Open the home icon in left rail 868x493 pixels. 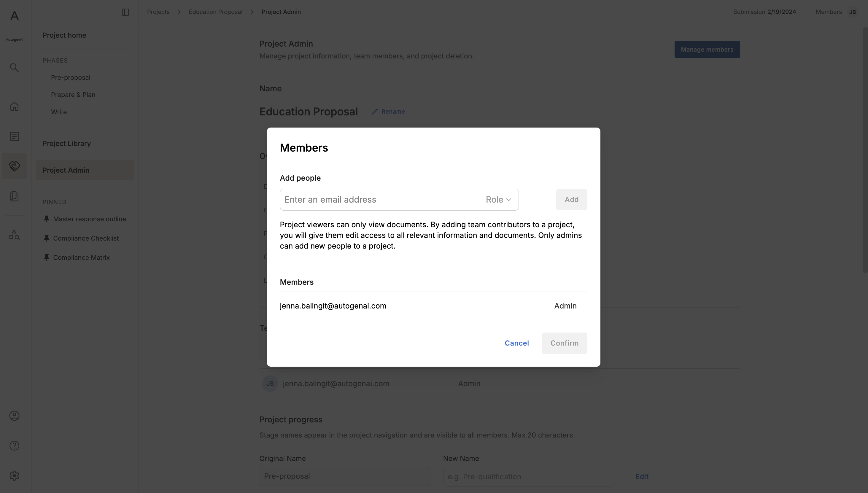click(x=14, y=107)
